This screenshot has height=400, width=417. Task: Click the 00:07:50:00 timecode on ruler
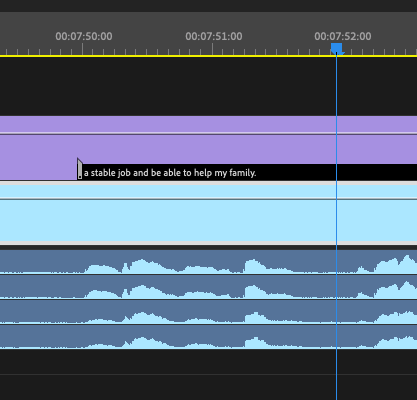pos(84,36)
